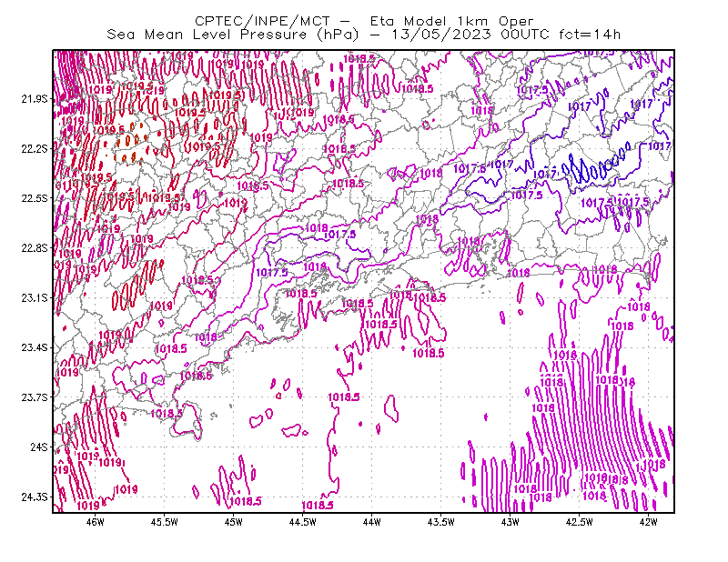Screen dimensions: 728x562
Task: Click the 45.5W longitude axis label
Action: pos(165,522)
